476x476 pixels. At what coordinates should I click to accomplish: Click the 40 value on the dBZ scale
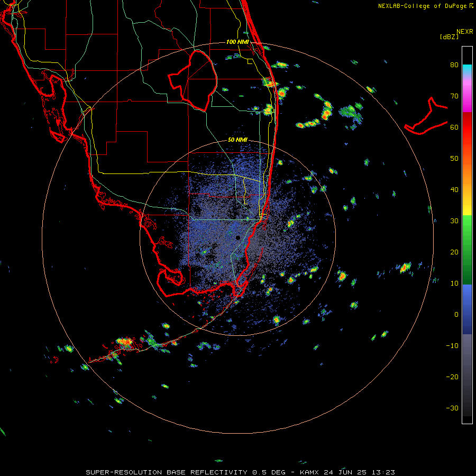coord(454,190)
